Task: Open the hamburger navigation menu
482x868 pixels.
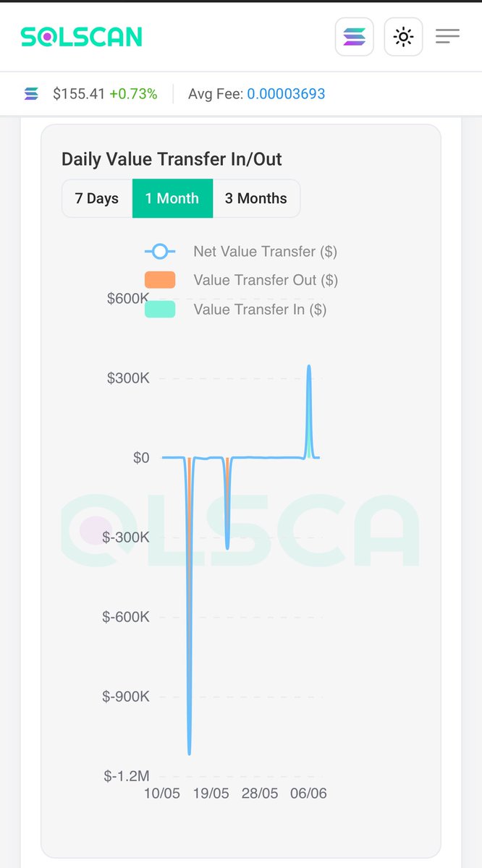Action: (x=447, y=36)
